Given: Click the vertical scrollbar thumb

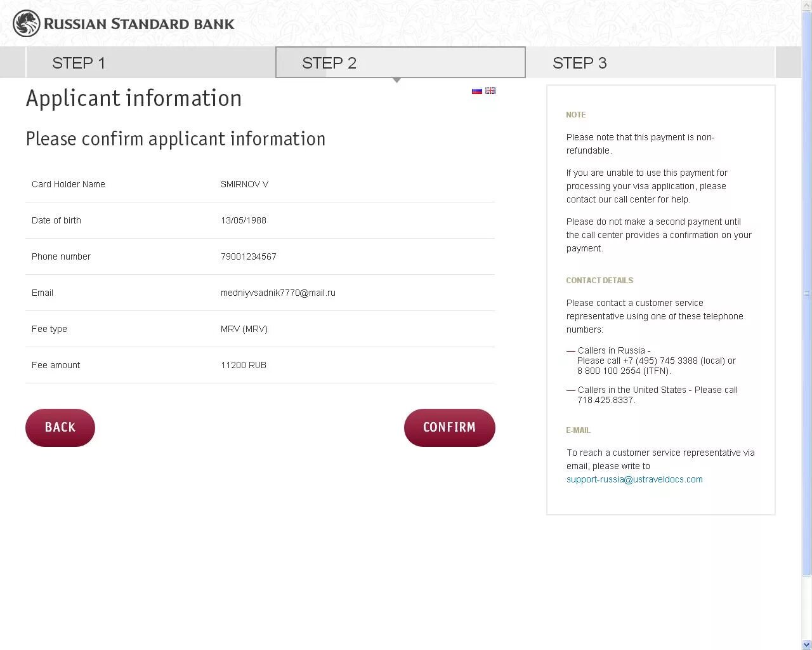Looking at the screenshot, I should [x=806, y=292].
